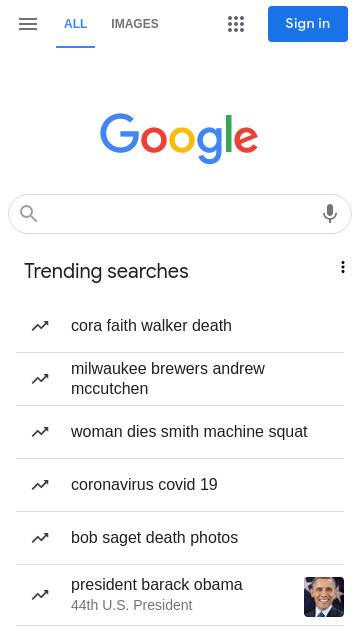Click the Sign in button
The width and height of the screenshot is (360, 640).
tap(308, 24)
